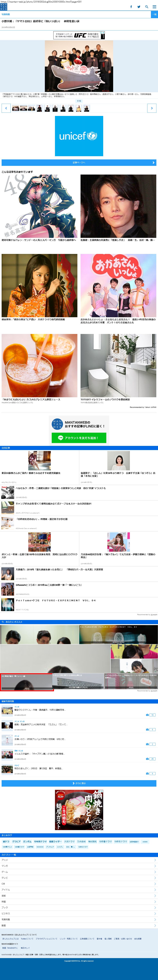The height and width of the screenshot is (980, 158).
Task: Expand the ブック category row
Action: click(79, 907)
